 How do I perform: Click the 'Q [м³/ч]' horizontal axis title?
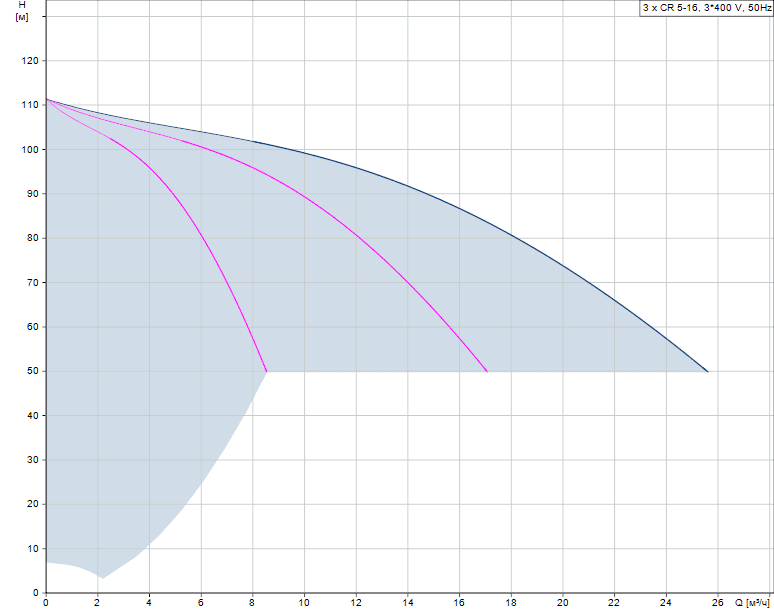pos(752,603)
